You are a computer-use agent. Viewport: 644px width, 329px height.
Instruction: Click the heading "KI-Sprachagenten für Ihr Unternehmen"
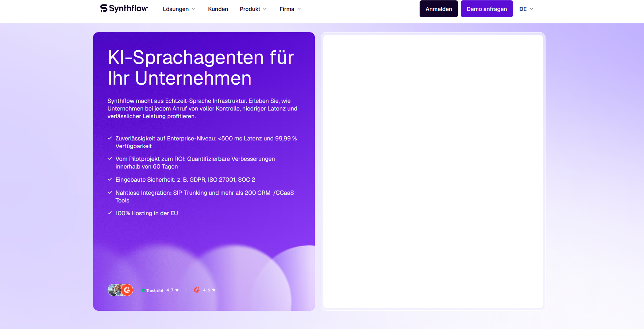(x=201, y=68)
